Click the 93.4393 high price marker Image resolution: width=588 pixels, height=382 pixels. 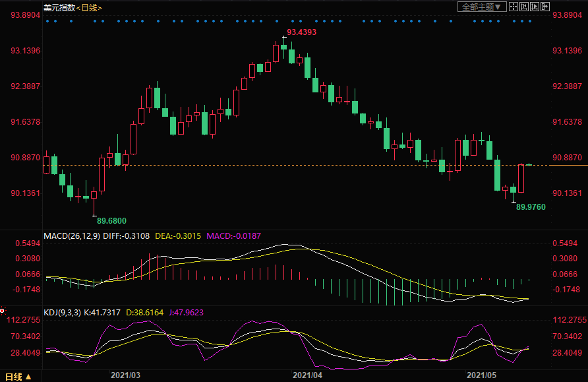coord(301,32)
